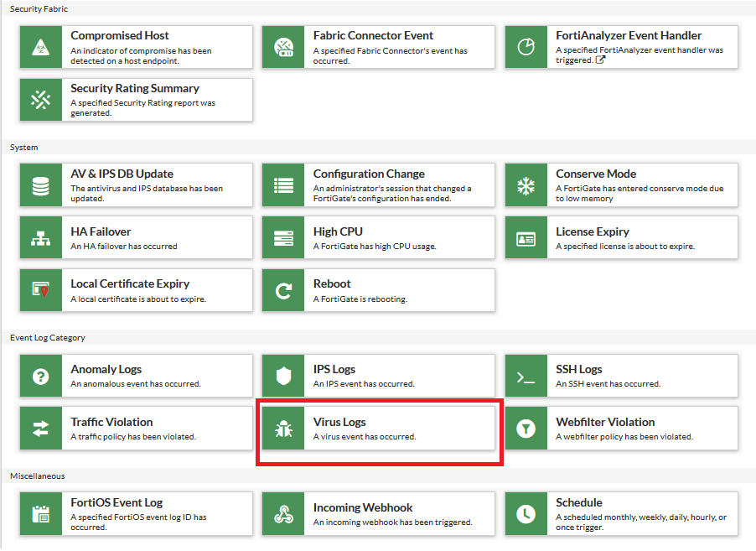This screenshot has width=756, height=551.
Task: Select the Traffic Violation title
Action: [111, 422]
